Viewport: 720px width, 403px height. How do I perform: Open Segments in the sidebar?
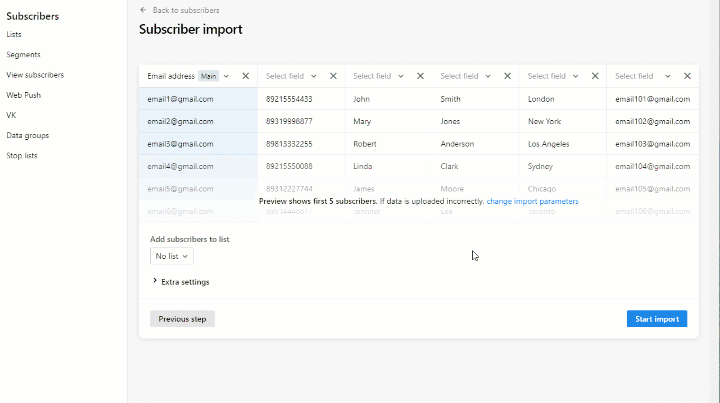tap(23, 55)
